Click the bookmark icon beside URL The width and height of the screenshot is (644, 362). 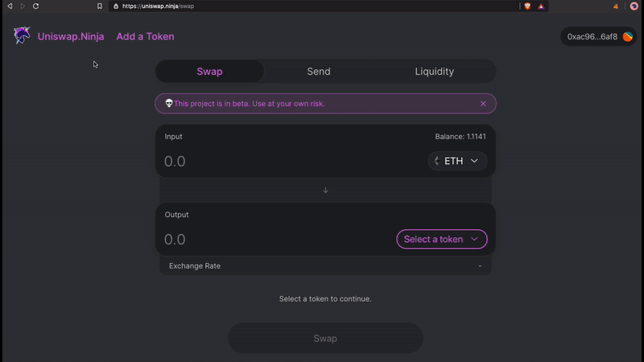pos(99,6)
